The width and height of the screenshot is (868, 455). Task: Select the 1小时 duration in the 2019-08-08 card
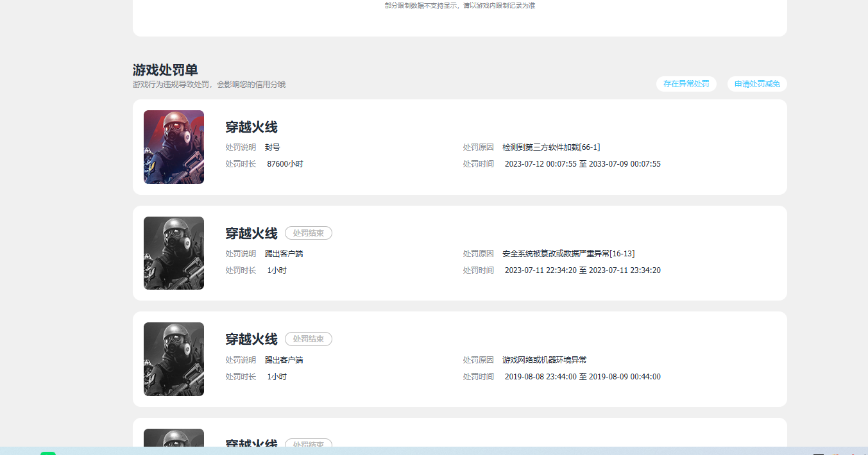click(x=277, y=377)
